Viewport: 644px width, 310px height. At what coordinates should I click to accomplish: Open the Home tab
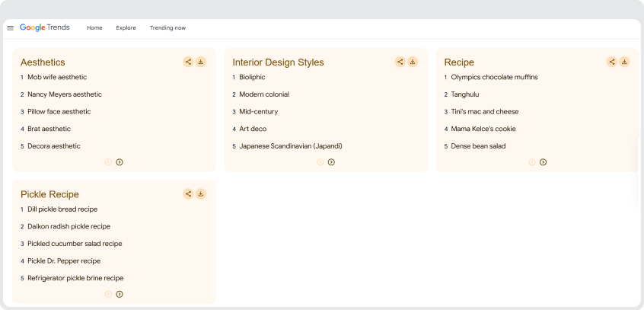94,28
